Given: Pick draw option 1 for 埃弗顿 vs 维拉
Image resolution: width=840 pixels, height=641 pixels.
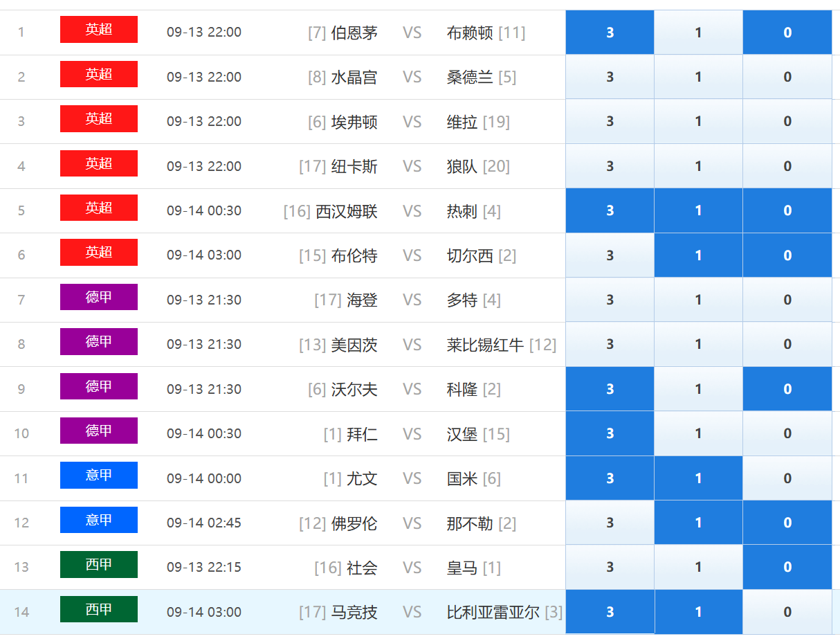Looking at the screenshot, I should pyautogui.click(x=698, y=121).
